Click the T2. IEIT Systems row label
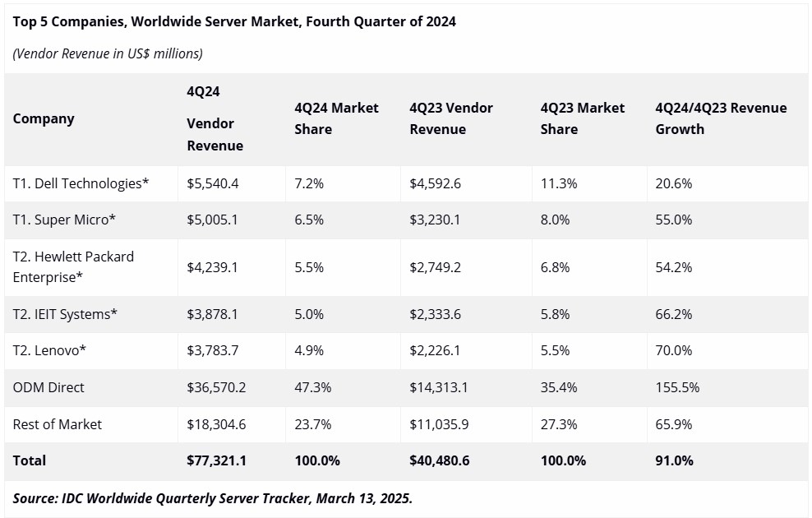 coord(65,314)
